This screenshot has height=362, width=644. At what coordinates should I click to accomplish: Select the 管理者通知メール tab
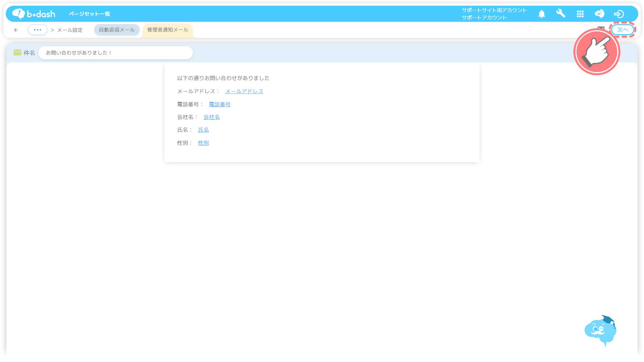[167, 30]
